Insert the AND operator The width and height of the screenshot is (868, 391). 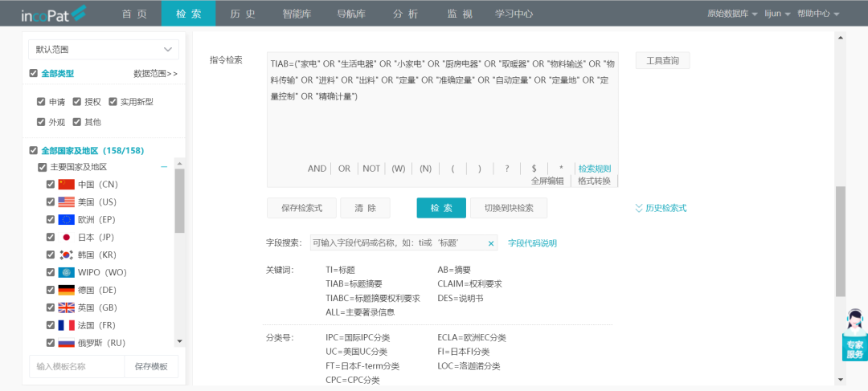click(317, 169)
